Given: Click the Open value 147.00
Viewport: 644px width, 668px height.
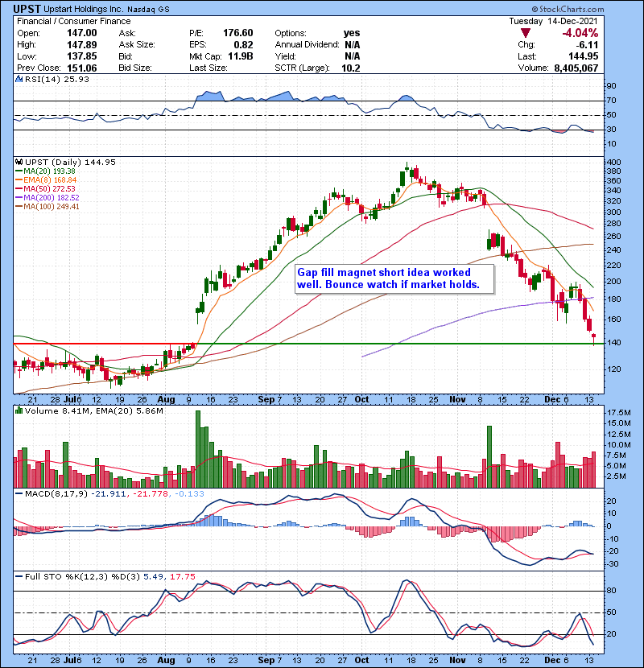Looking at the screenshot, I should [82, 33].
